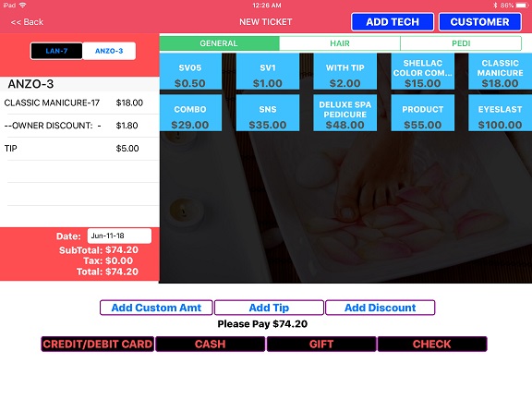Add the SNS $35.00 service
532x399 pixels.
268,113
